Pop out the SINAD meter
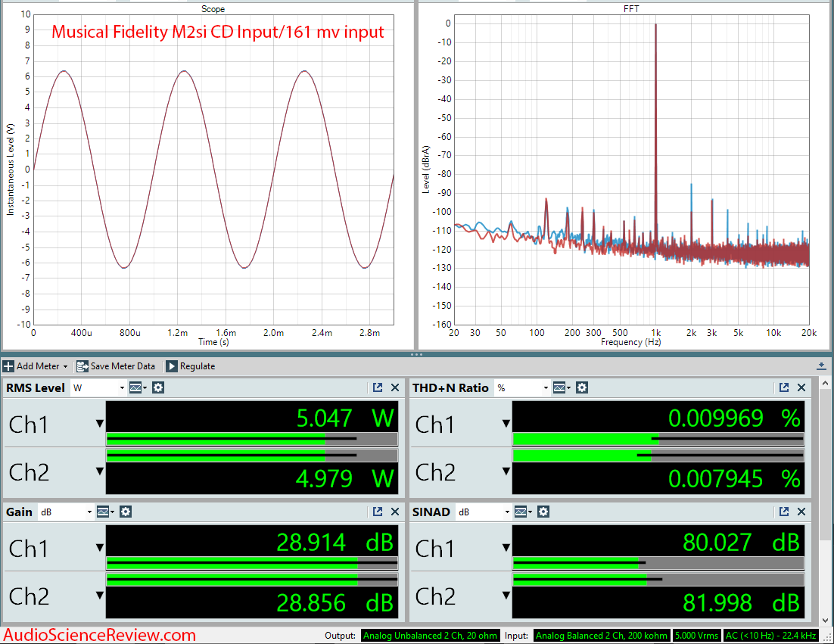Screen dimensions: 834x644 click(784, 512)
